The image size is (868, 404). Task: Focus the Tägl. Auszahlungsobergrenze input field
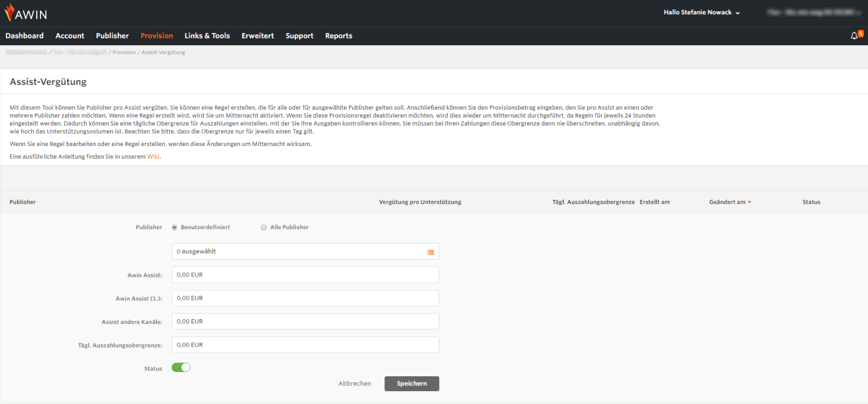tap(305, 345)
